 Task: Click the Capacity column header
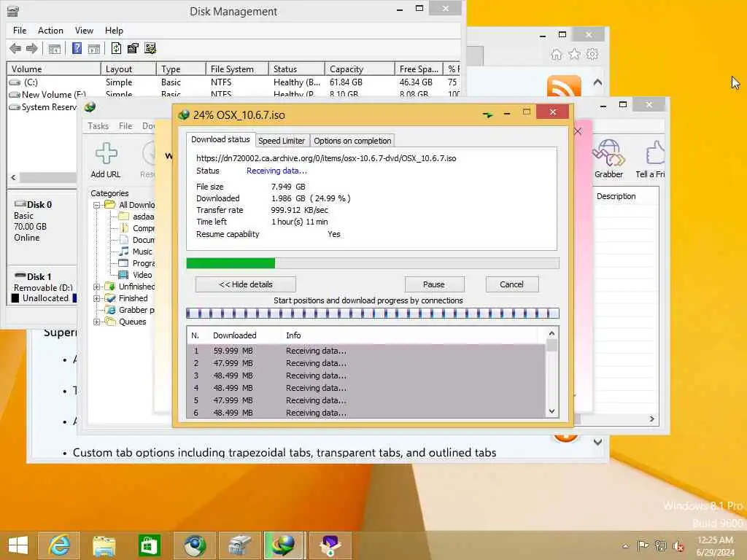[x=360, y=69]
